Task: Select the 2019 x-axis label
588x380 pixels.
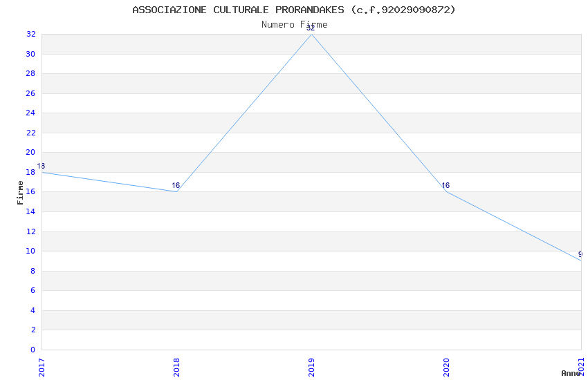Action: coord(311,368)
